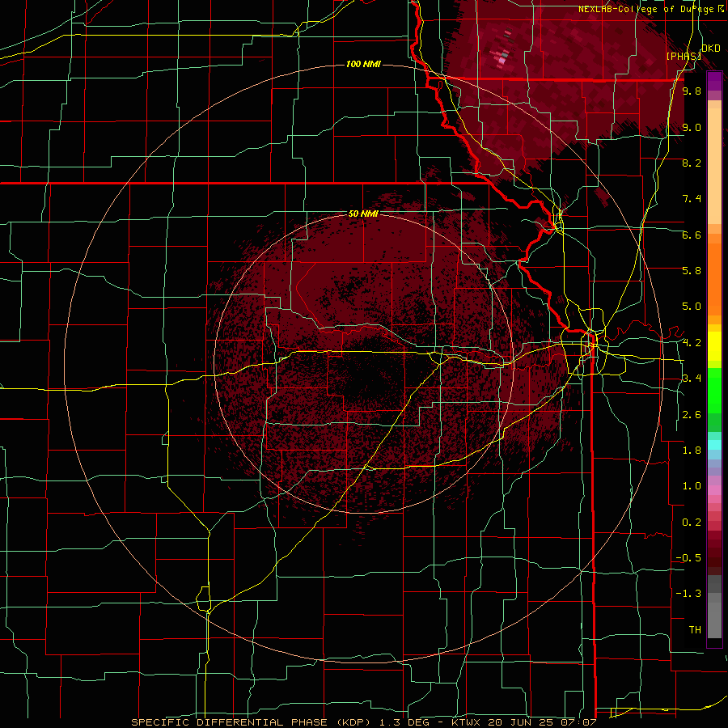728x728 pixels.
Task: Click the 100 NMI range ring label
Action: 363,64
